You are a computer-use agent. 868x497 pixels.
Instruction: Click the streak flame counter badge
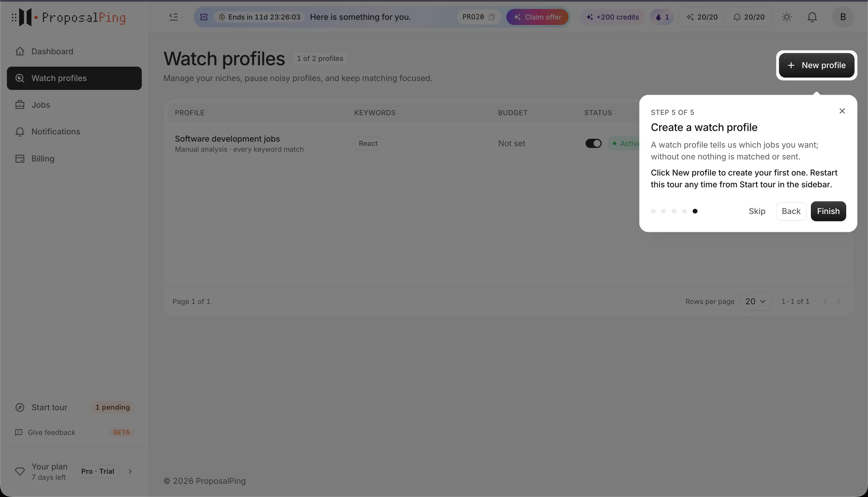[662, 17]
